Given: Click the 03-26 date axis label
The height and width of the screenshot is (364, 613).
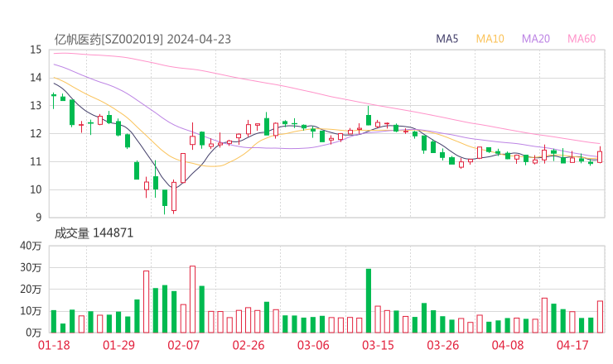Looking at the screenshot, I should pyautogui.click(x=443, y=345).
